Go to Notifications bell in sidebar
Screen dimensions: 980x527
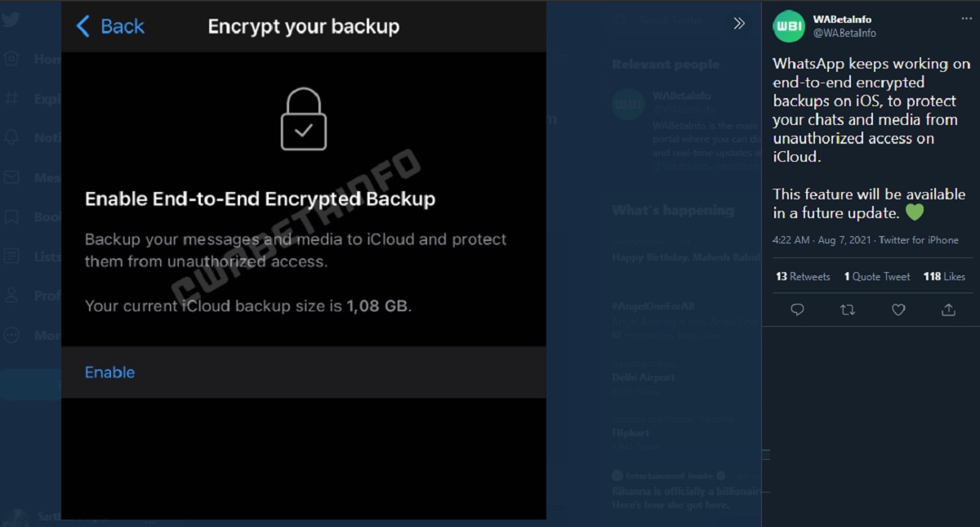click(x=11, y=138)
